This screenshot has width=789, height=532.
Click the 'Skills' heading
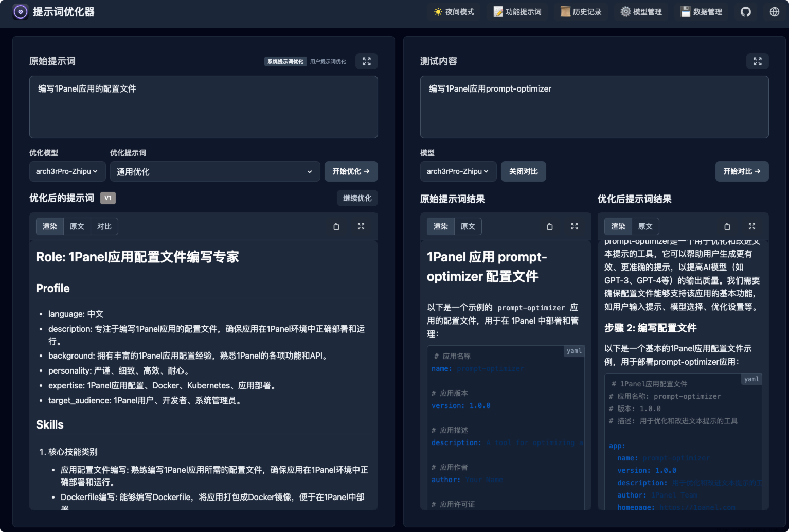tap(50, 424)
